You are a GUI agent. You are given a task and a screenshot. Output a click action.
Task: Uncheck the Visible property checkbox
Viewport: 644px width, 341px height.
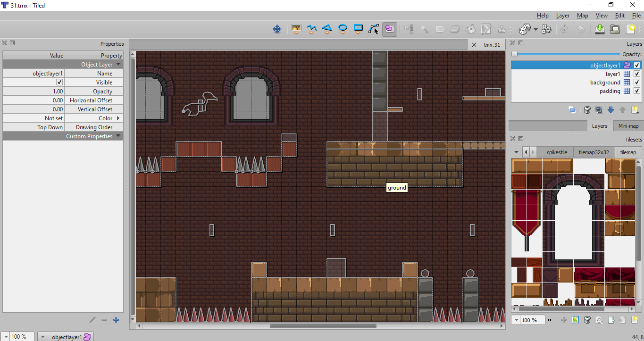click(59, 83)
